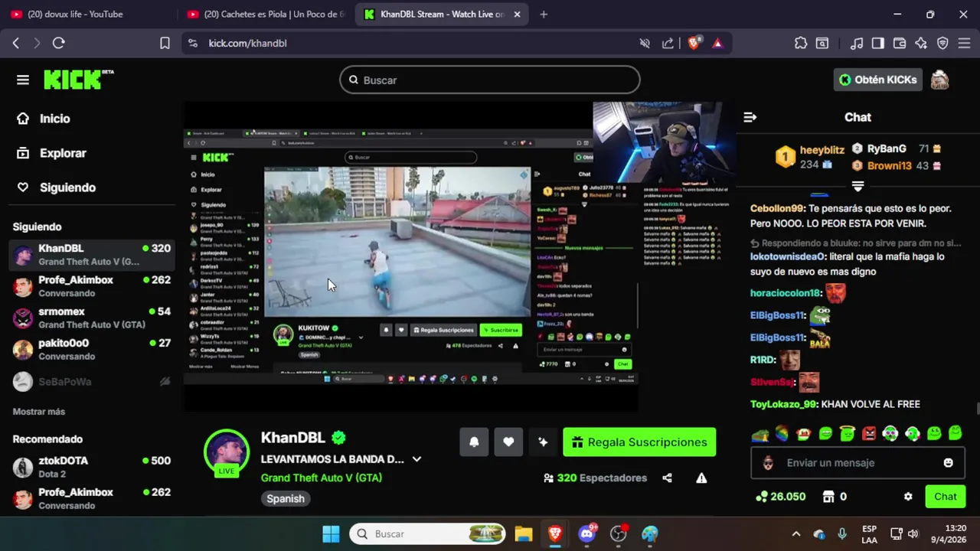Toggle the browser sidebar panel
This screenshot has width=980, height=551.
pos(878,44)
